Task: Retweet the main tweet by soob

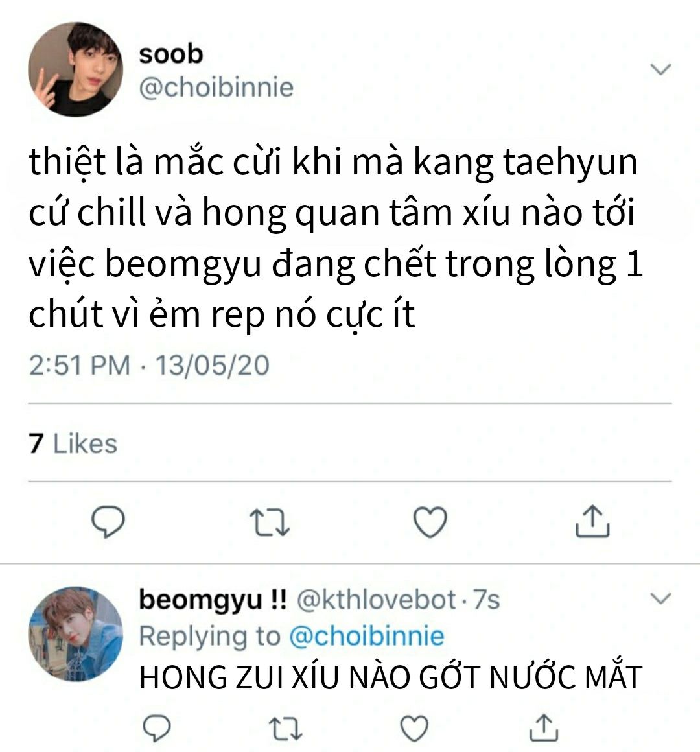Action: [x=270, y=523]
